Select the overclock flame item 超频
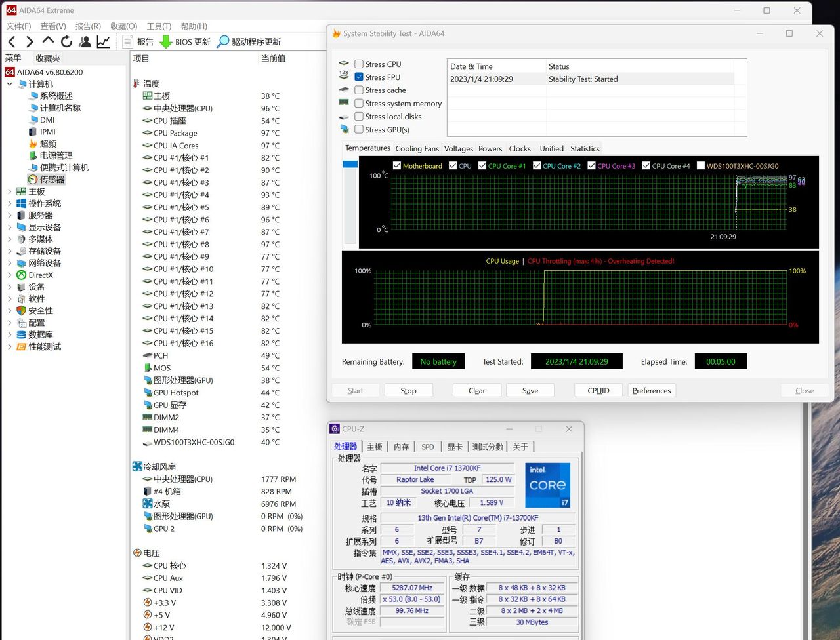Screen dimensions: 840x640 point(47,144)
